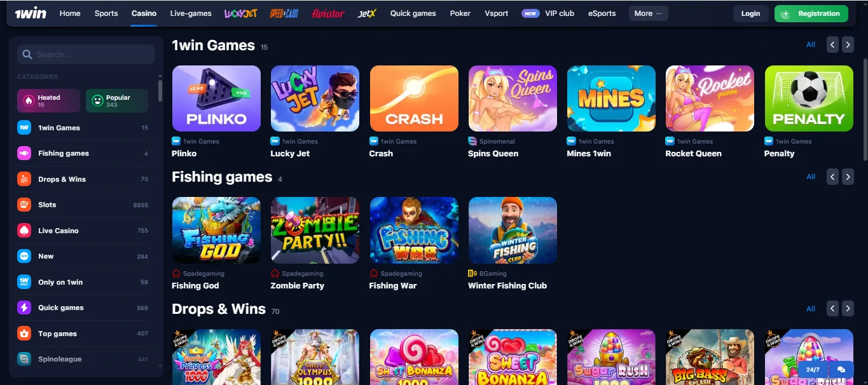Go to previous Fishing games carousel page

[832, 177]
